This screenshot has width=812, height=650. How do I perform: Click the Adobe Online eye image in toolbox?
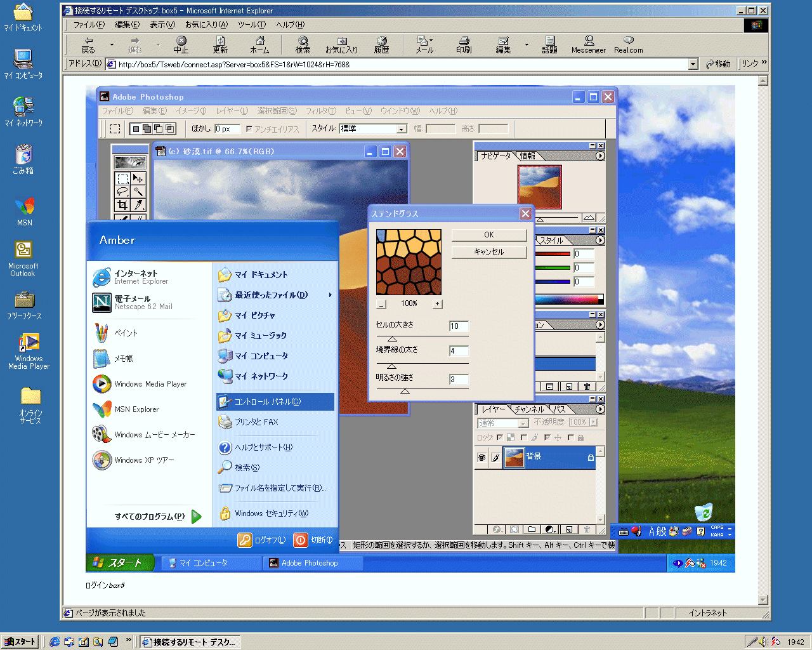pos(130,162)
